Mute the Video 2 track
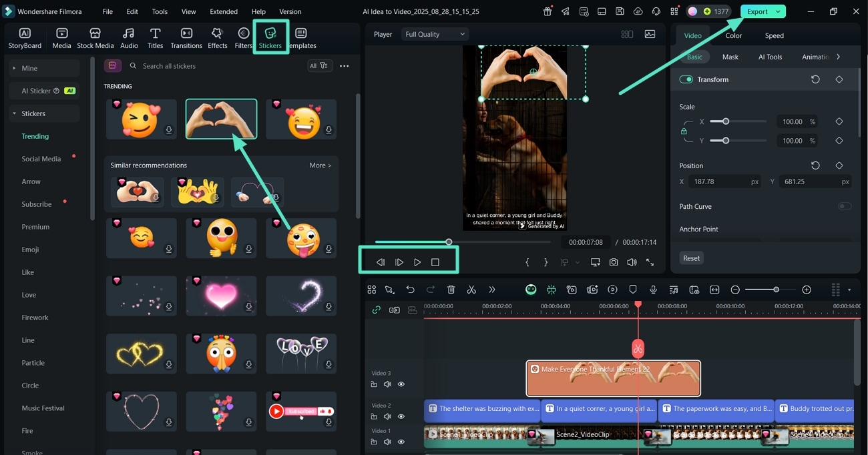The image size is (868, 455). pos(387,416)
